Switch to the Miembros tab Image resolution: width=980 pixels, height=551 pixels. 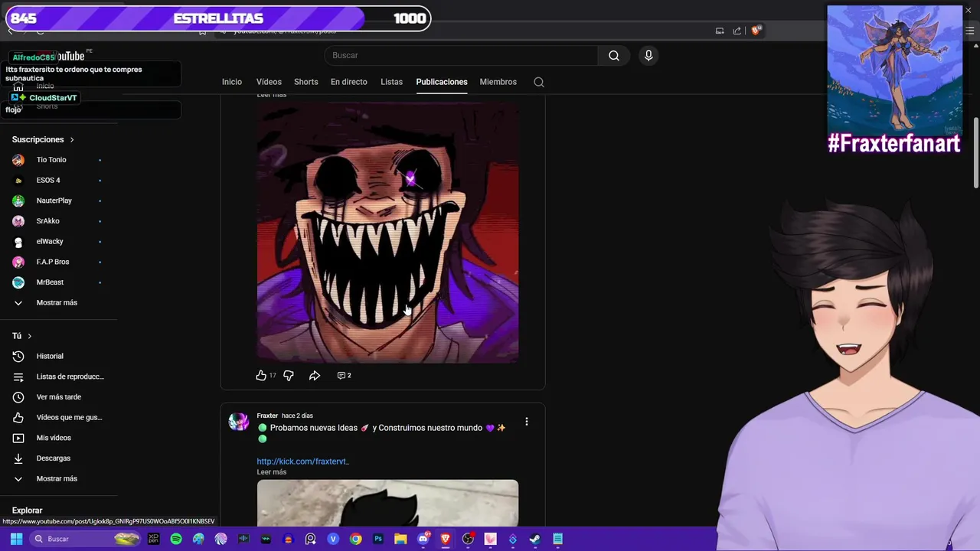498,82
